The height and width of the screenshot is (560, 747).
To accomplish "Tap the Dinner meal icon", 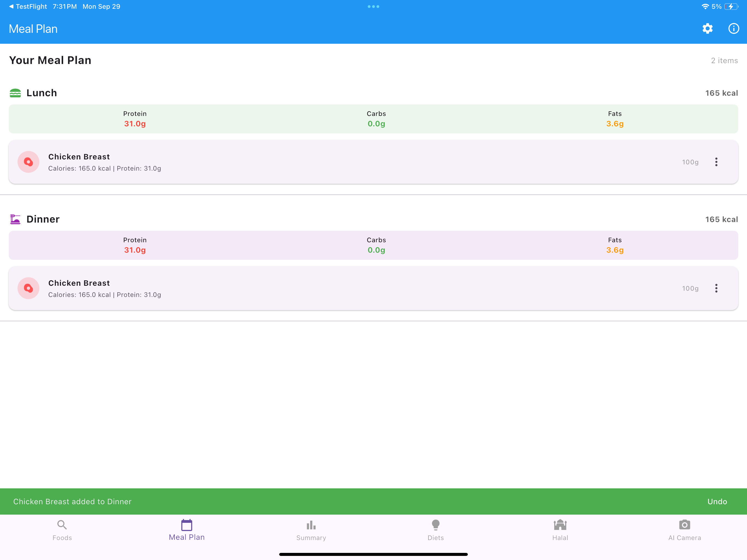I will tap(15, 219).
